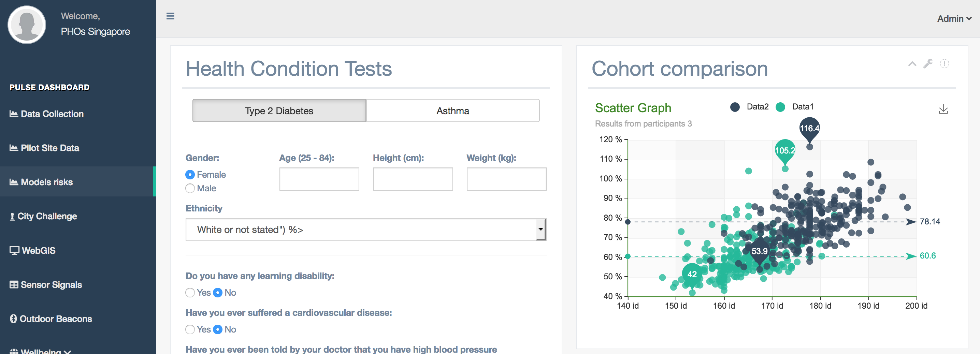This screenshot has height=354, width=980.
Task: Toggle Data2 legend color swatch
Action: 735,107
